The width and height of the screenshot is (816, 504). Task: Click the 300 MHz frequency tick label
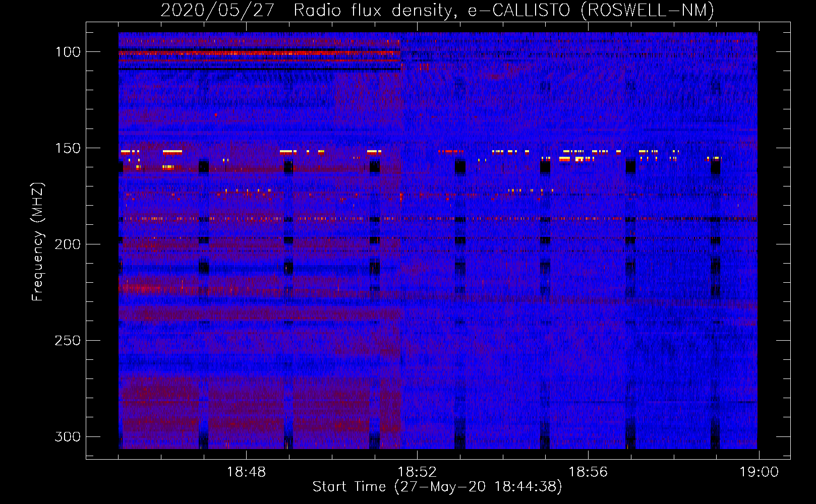(68, 436)
